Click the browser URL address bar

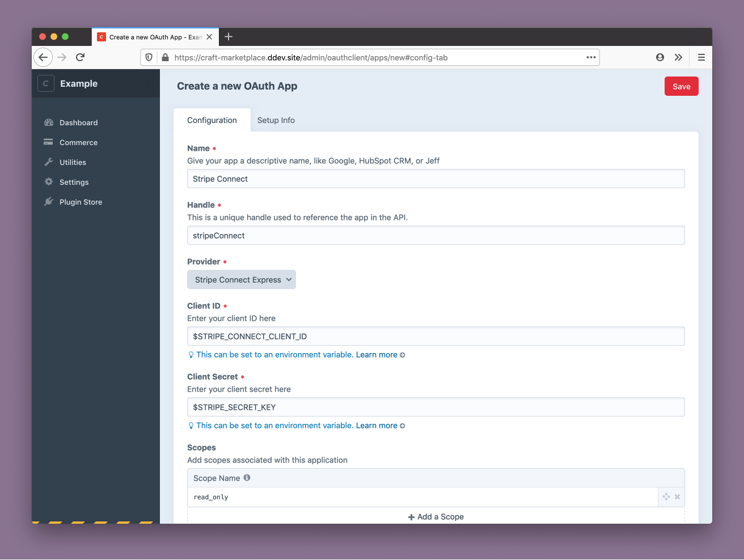[370, 57]
